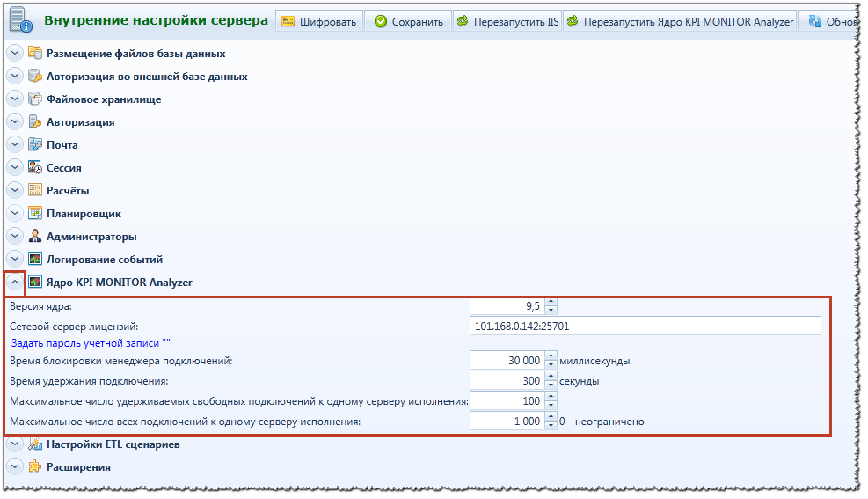868x499 pixels.
Task: Decrease Время блокировки менеджера value
Action: point(551,365)
